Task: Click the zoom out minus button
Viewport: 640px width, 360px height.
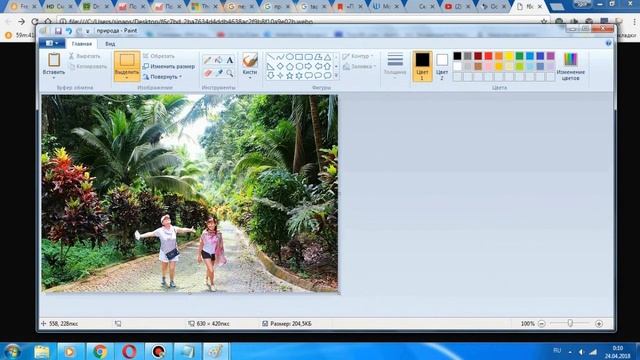Action: 542,324
